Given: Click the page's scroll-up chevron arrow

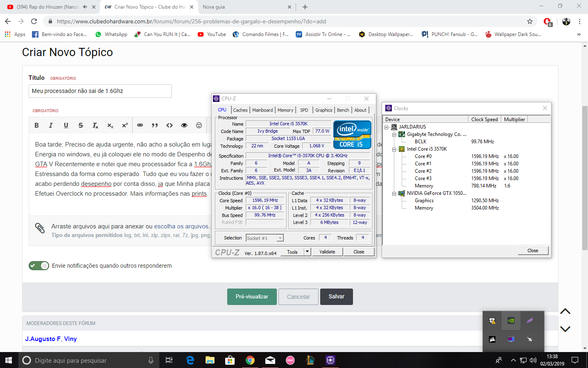Looking at the screenshot, I should pyautogui.click(x=565, y=312).
